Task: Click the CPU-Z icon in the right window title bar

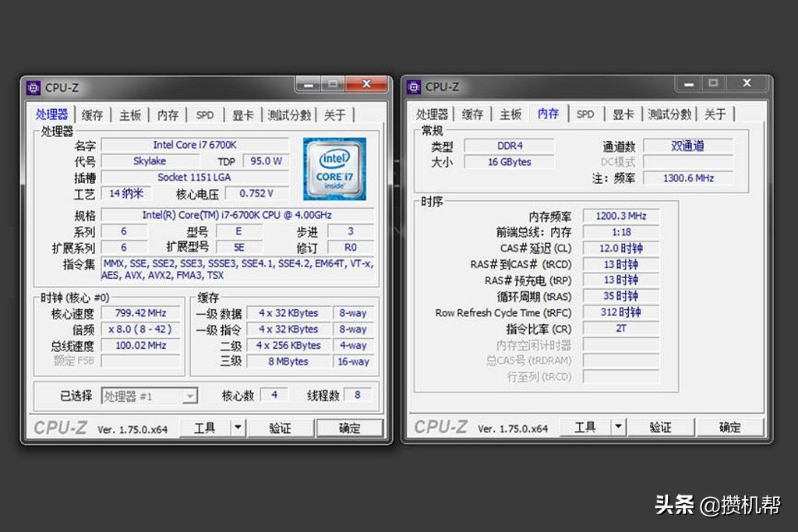Action: (x=414, y=86)
